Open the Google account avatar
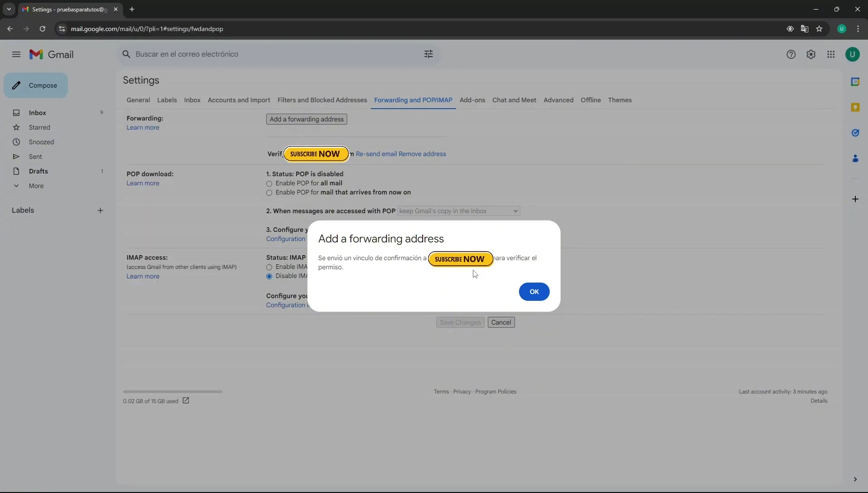 853,54
